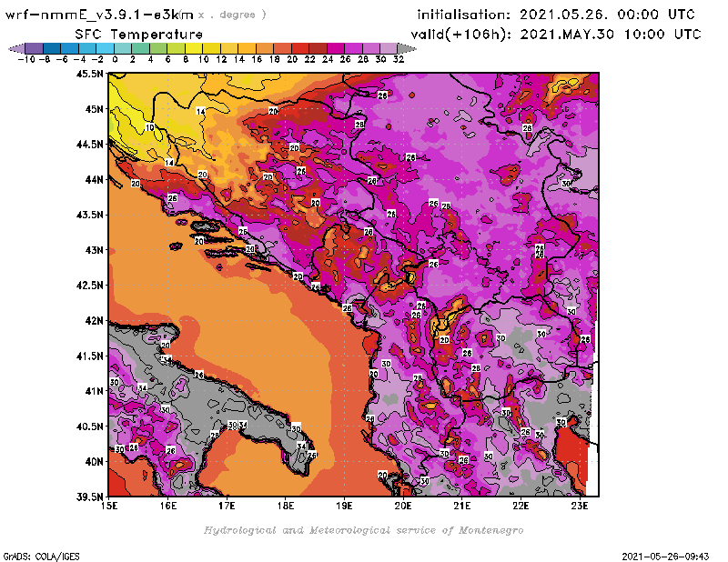Pick the legend swatch between 26 and 28
Viewport: 728px width, 562px height.
pyautogui.click(x=353, y=48)
